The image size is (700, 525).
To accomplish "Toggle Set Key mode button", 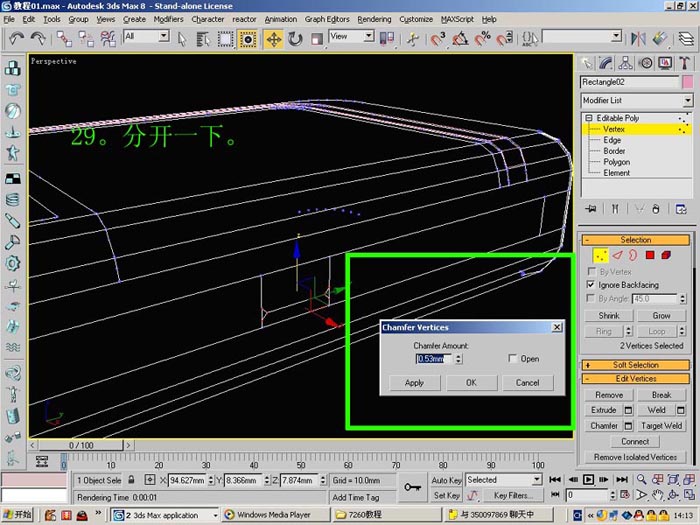I will [x=446, y=496].
